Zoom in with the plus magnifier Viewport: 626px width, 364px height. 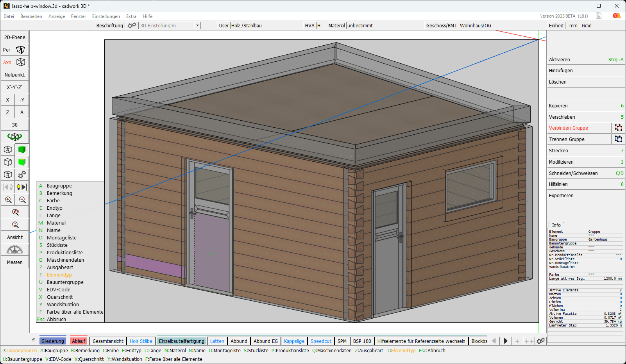coord(8,200)
